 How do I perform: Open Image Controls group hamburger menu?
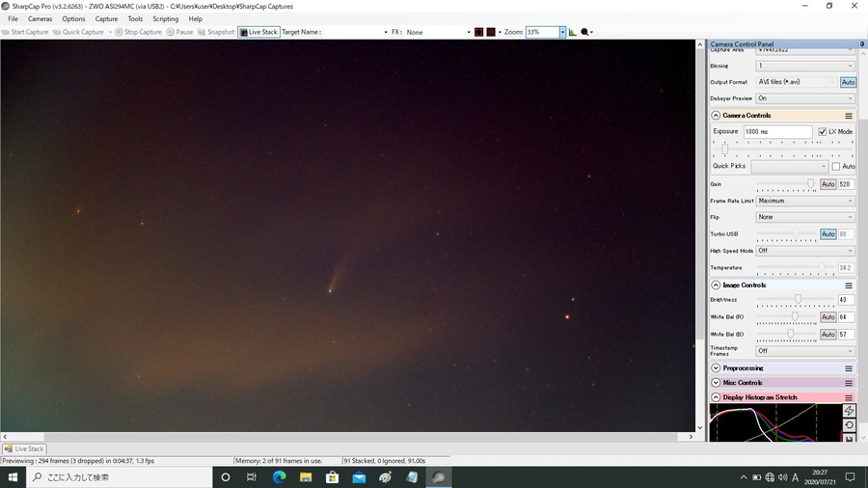[849, 285]
